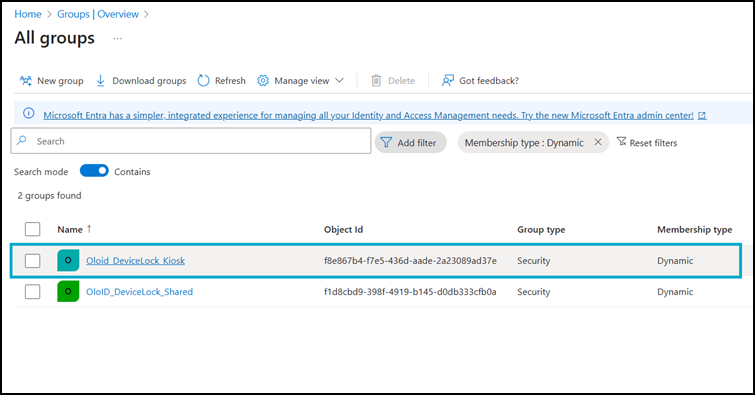
Task: Sort by the Name column header
Action: coord(70,229)
